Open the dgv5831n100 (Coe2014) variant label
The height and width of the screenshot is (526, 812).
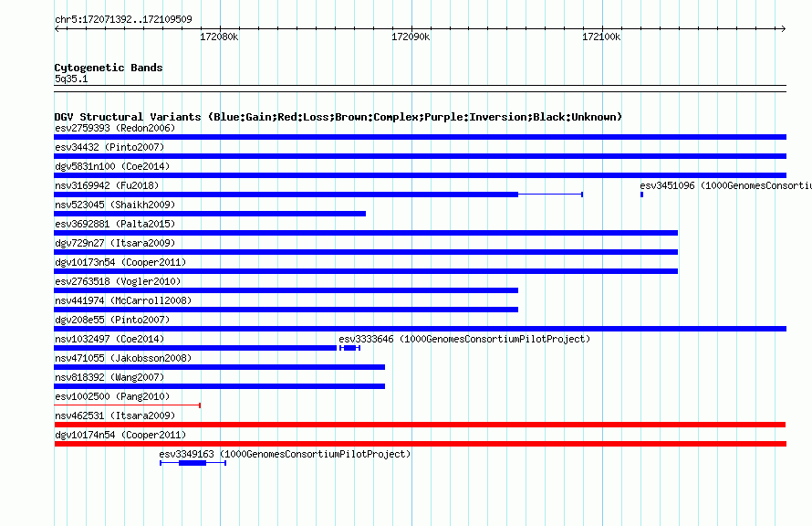click(x=112, y=166)
